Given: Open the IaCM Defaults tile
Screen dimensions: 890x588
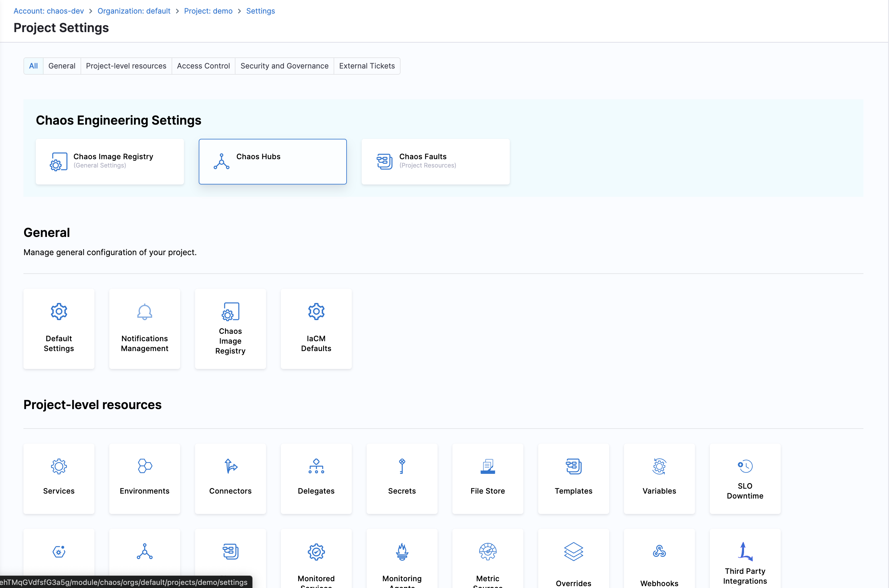Looking at the screenshot, I should tap(316, 329).
